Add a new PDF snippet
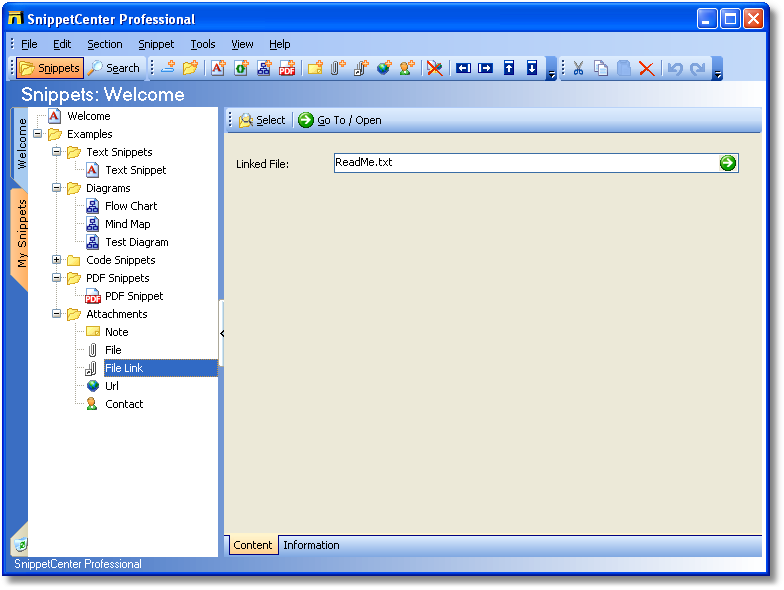 tap(287, 68)
